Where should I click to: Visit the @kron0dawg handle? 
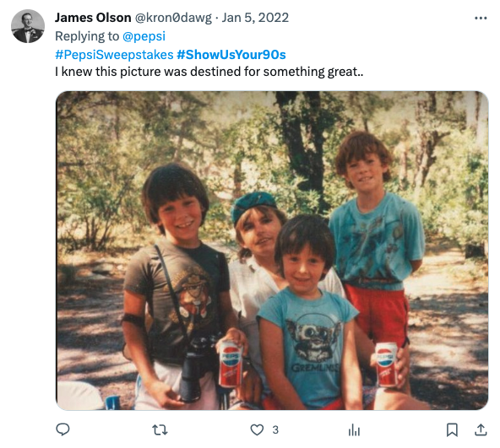[x=173, y=18]
